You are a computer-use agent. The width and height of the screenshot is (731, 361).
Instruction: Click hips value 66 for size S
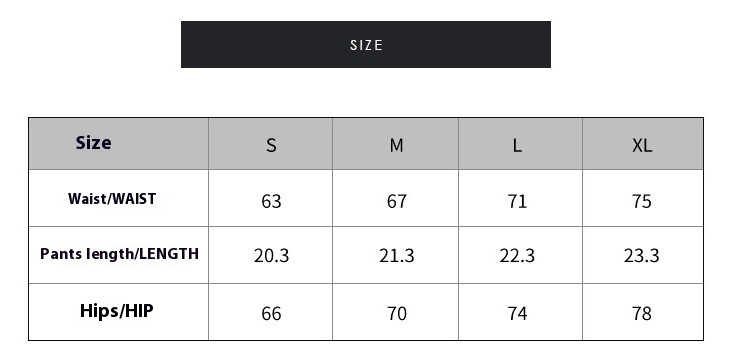(x=271, y=313)
